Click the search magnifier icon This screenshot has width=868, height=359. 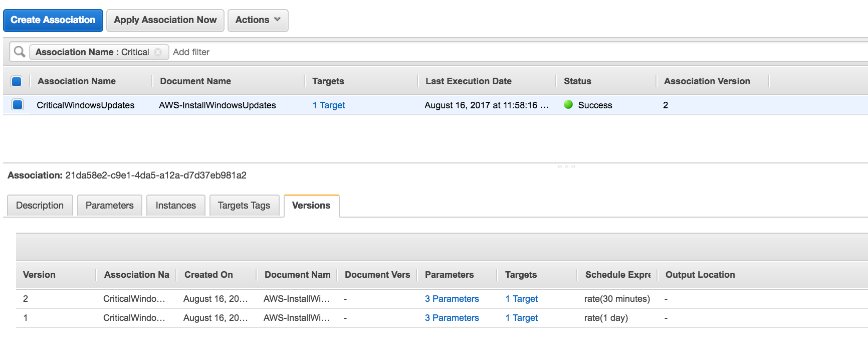click(20, 52)
